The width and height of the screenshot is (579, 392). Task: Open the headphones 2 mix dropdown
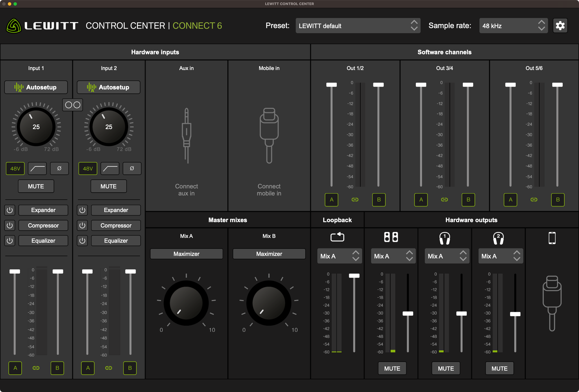(x=501, y=256)
